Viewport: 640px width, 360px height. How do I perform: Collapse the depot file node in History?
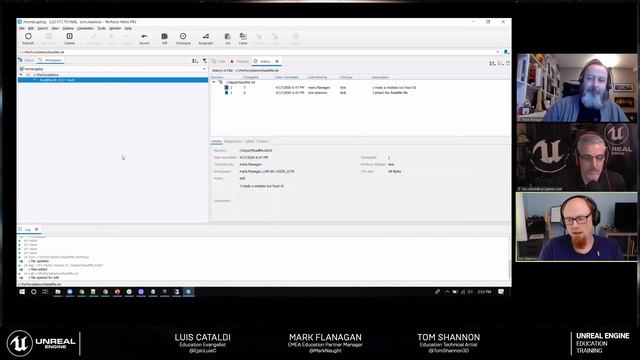click(213, 82)
